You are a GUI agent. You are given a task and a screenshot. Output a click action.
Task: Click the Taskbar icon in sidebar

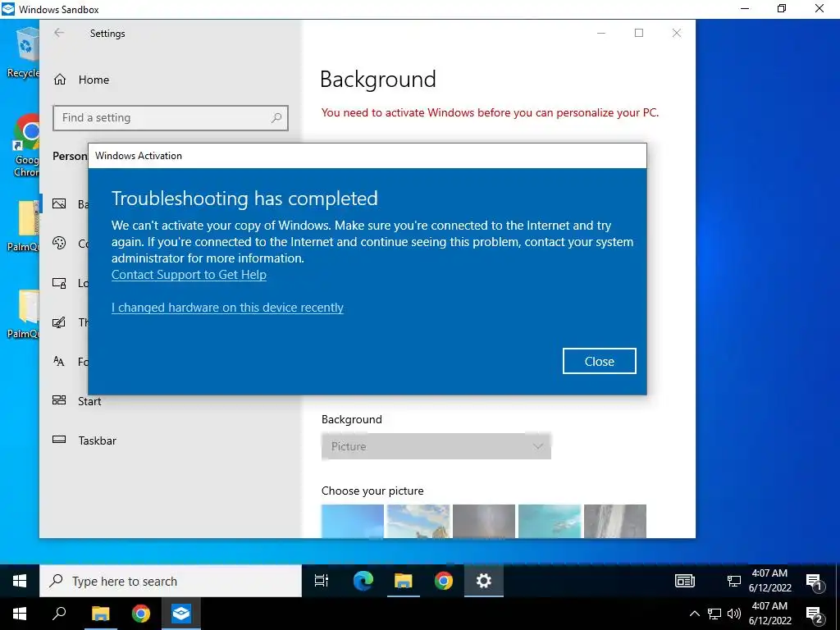click(x=59, y=440)
